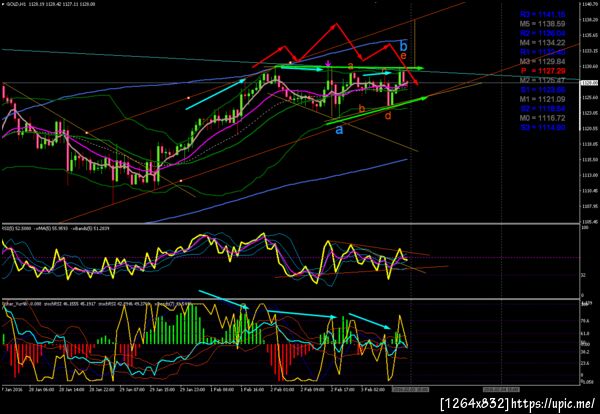Click the '2 Feb 17:00' time axis label
Image resolution: width=600 pixels, height=414 pixels.
342,390
